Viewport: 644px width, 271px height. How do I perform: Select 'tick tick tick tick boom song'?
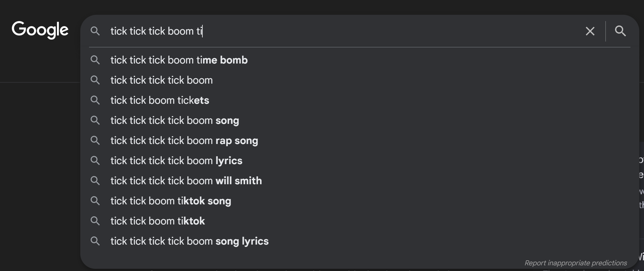[175, 120]
